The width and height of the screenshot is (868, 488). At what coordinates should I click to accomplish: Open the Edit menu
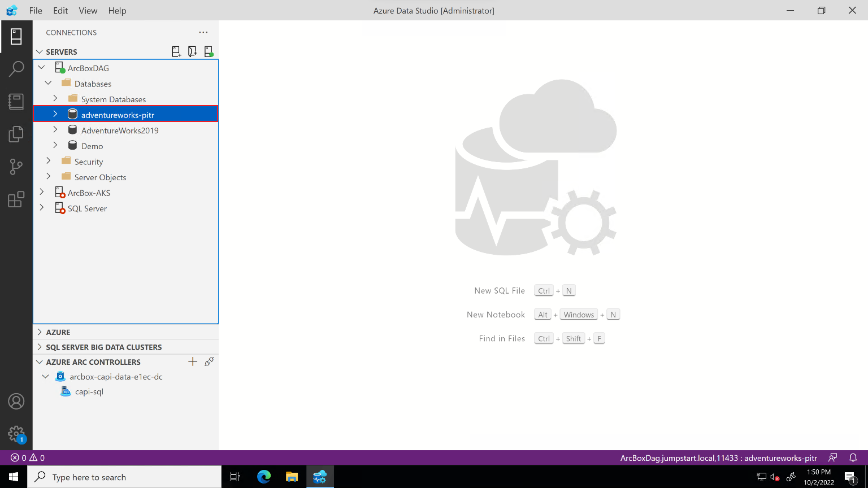click(60, 10)
